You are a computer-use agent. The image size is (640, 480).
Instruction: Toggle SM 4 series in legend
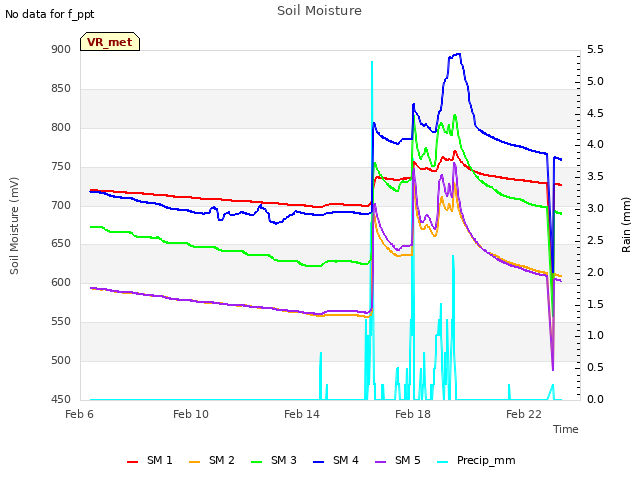(336, 460)
